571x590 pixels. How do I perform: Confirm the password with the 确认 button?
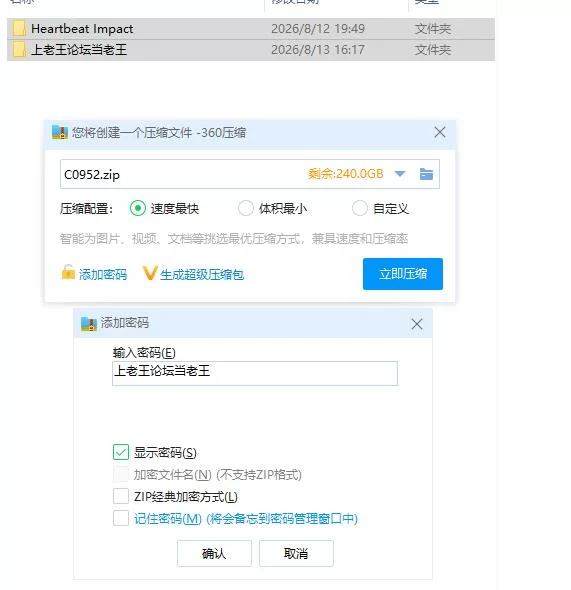point(214,554)
